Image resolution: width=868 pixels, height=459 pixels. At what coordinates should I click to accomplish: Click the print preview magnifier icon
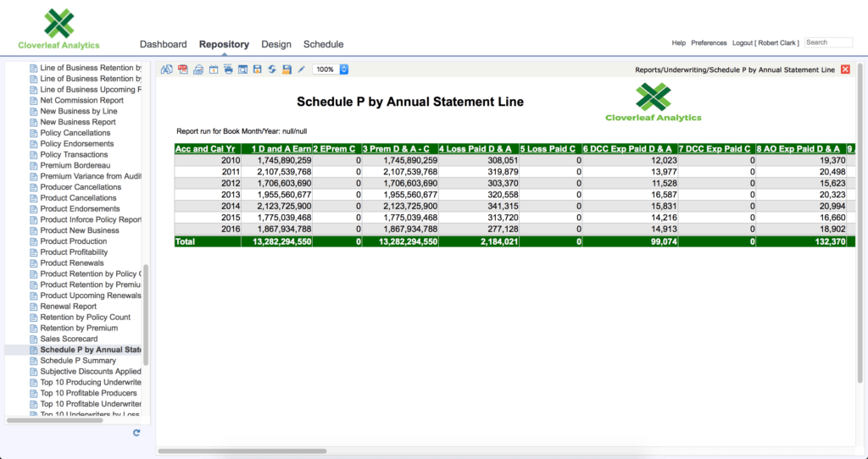click(x=242, y=69)
